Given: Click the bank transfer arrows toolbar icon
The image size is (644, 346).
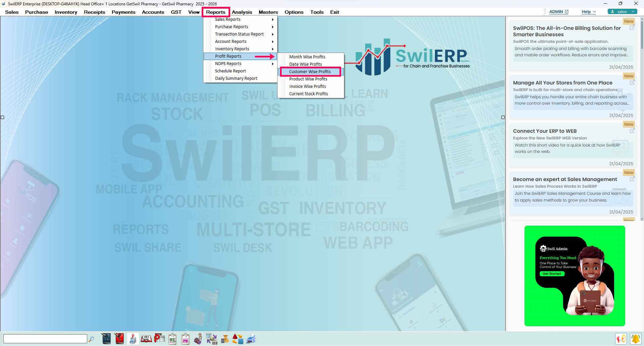Looking at the screenshot, I should 211,339.
